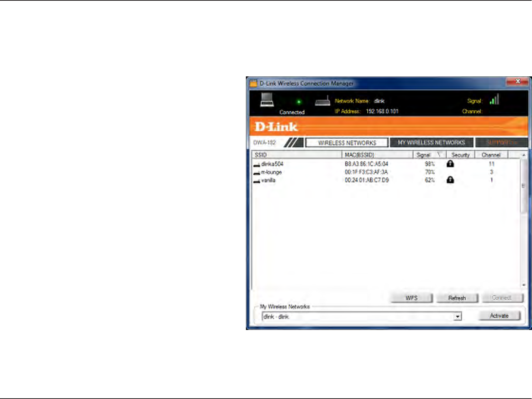The height and width of the screenshot is (399, 532).
Task: Click MAC address B8:A3:86:1C:A5:04
Action: click(x=367, y=164)
